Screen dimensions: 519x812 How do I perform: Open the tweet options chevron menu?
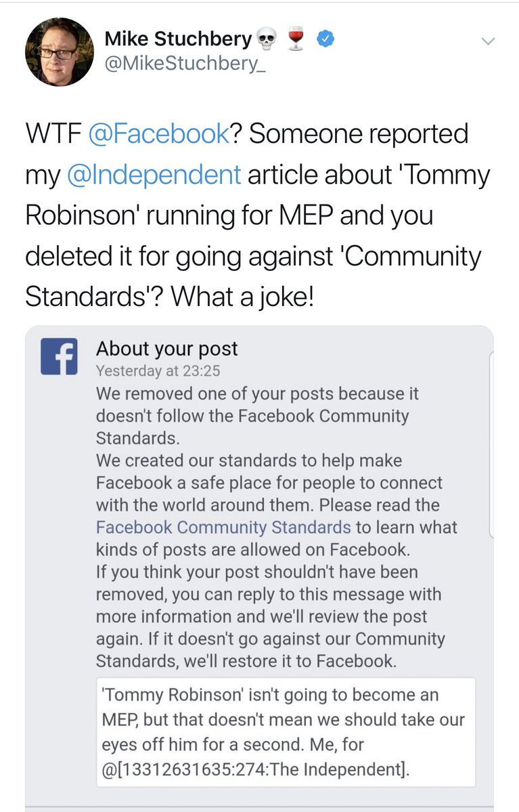pos(487,41)
